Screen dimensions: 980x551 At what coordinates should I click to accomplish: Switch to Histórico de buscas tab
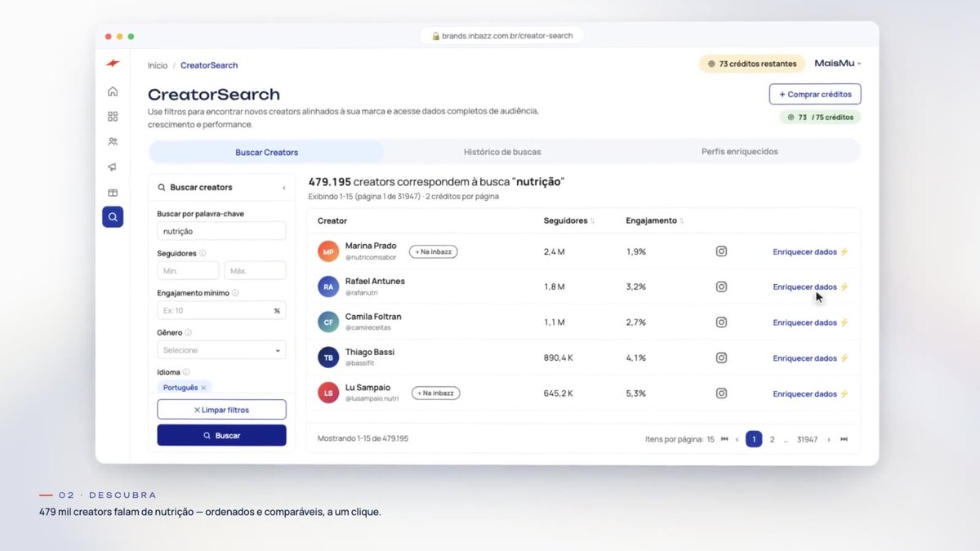(x=502, y=152)
